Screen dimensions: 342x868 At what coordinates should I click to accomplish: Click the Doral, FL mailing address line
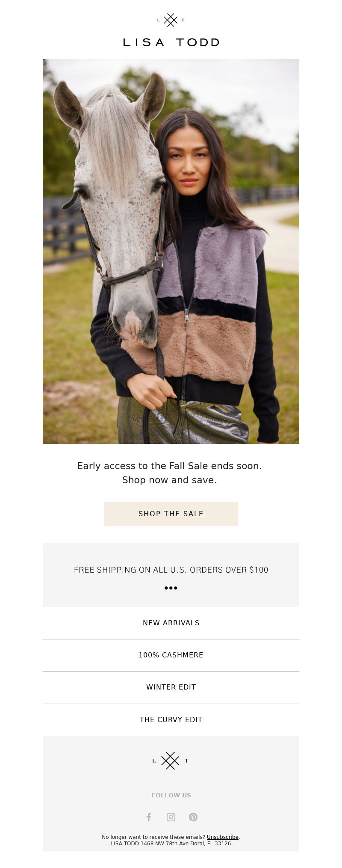pyautogui.click(x=171, y=844)
